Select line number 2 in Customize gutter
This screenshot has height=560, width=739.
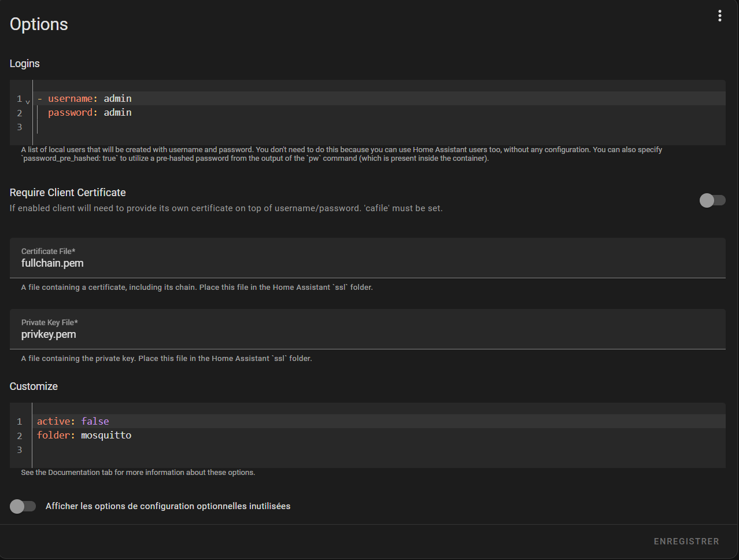(x=19, y=436)
